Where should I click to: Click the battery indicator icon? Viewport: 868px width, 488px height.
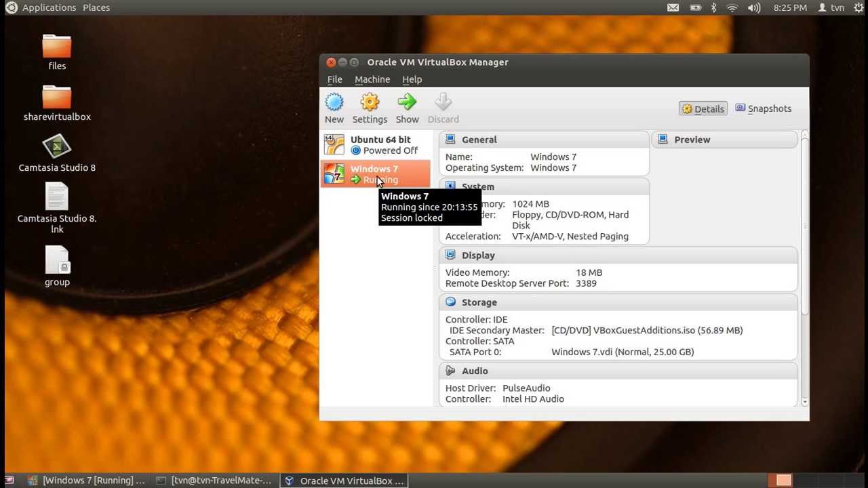click(695, 7)
